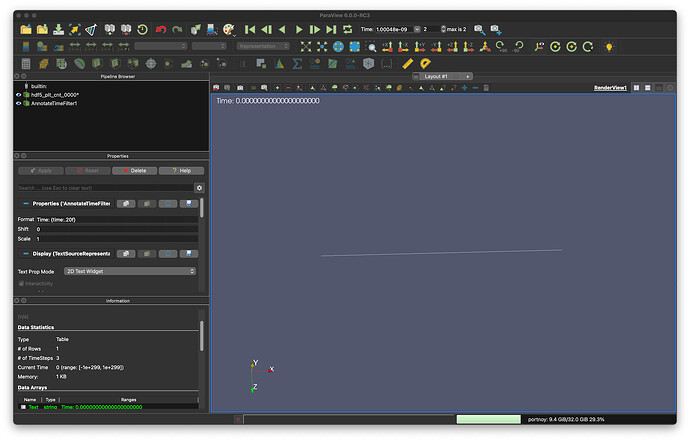690x440 pixels.
Task: Click the Properties search field
Action: (x=105, y=188)
